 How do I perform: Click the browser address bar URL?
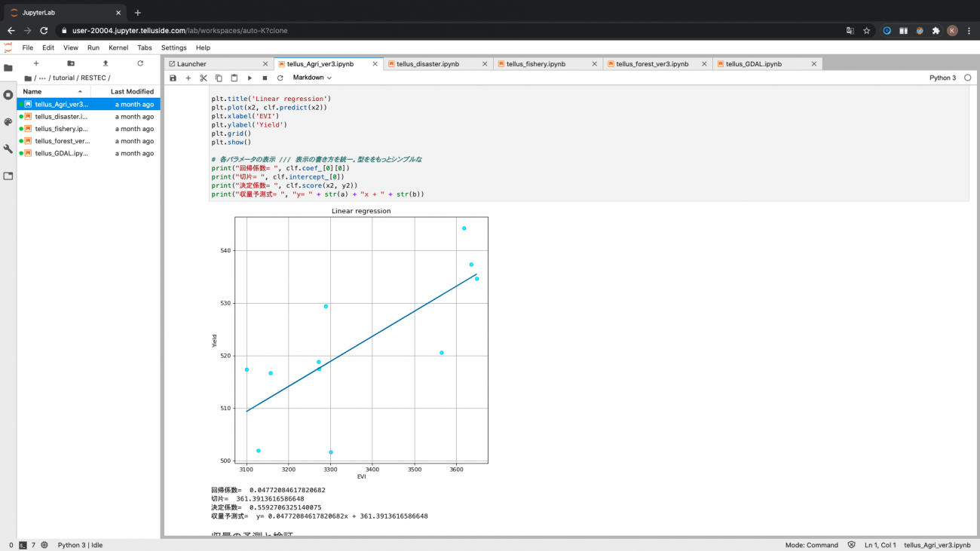[x=179, y=31]
